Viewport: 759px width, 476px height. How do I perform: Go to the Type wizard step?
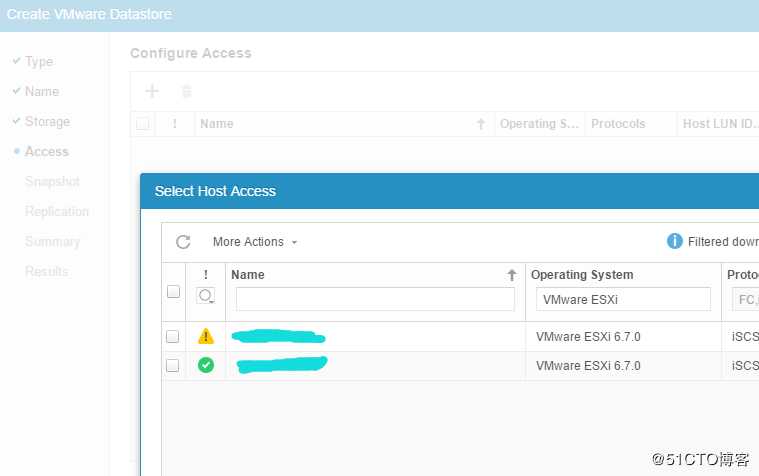coord(39,61)
